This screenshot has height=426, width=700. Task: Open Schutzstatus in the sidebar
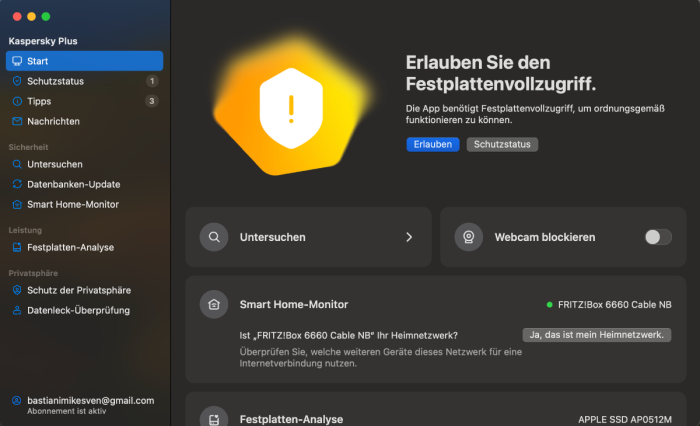pyautogui.click(x=84, y=81)
